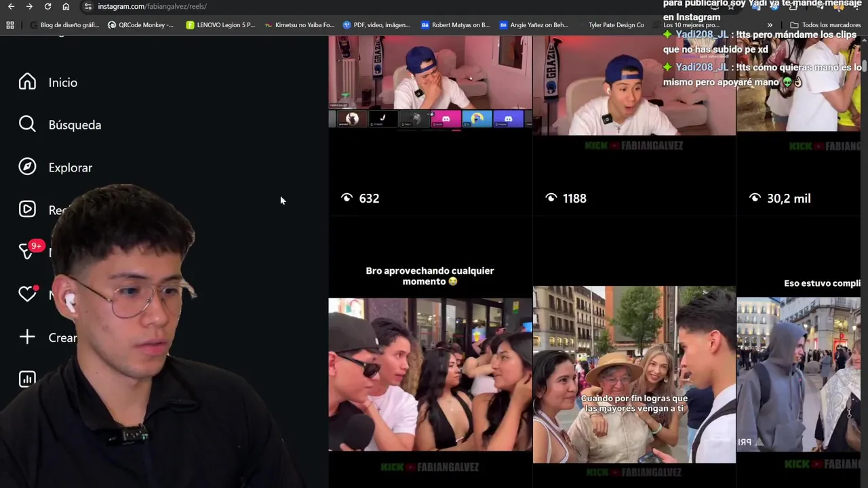Click the Reels play icon in sidebar
The image size is (868, 488).
click(x=27, y=209)
